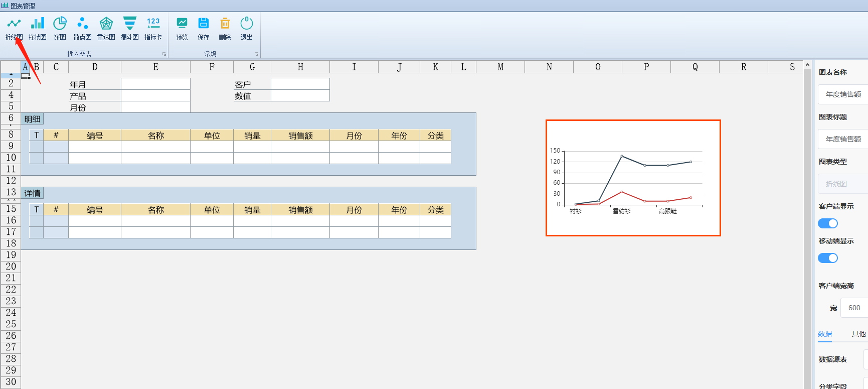Open the 图表类型 dropdown showing 折线图
The height and width of the screenshot is (389, 868).
click(x=842, y=184)
